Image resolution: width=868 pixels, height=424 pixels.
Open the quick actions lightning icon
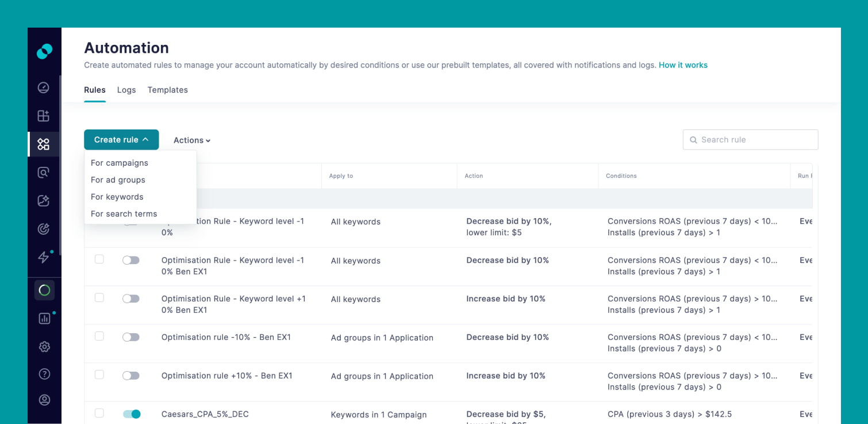(43, 257)
